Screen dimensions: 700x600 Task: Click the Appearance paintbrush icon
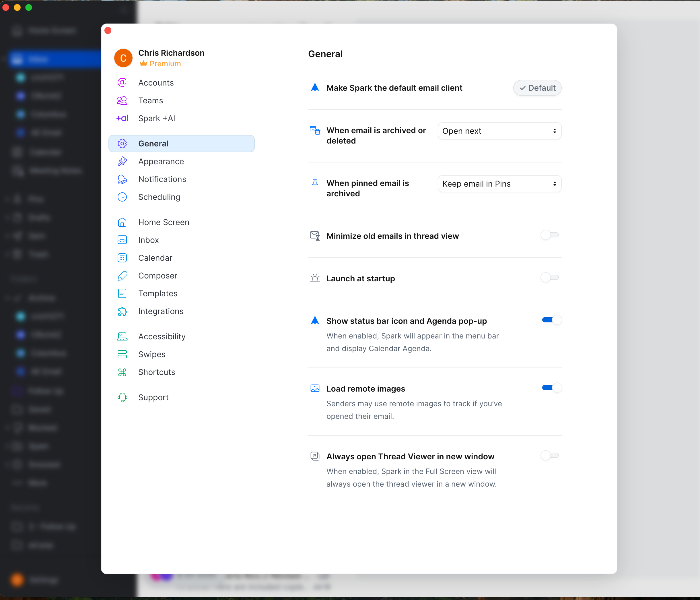point(122,161)
